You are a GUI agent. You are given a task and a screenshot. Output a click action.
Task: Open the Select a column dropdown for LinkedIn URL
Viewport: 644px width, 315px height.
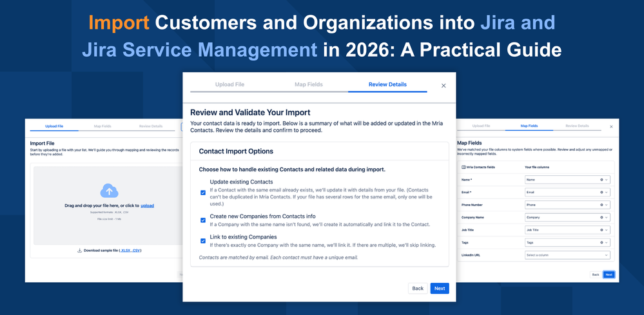coord(567,255)
